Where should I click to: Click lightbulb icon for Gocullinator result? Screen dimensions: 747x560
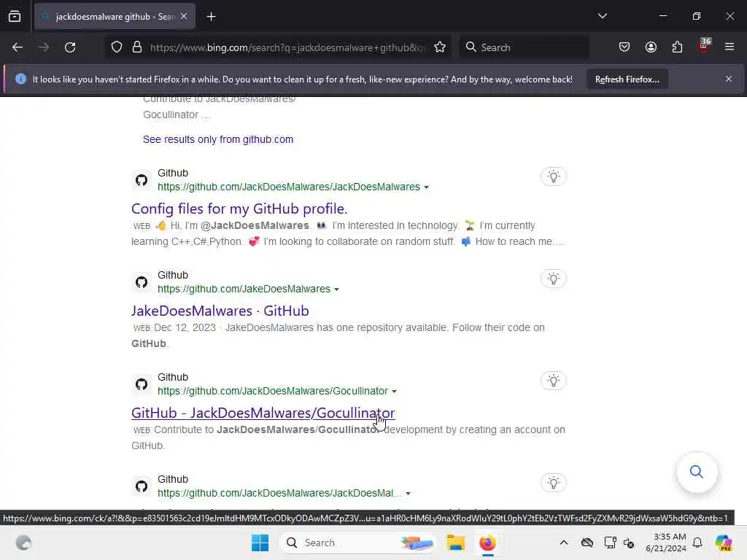point(554,381)
